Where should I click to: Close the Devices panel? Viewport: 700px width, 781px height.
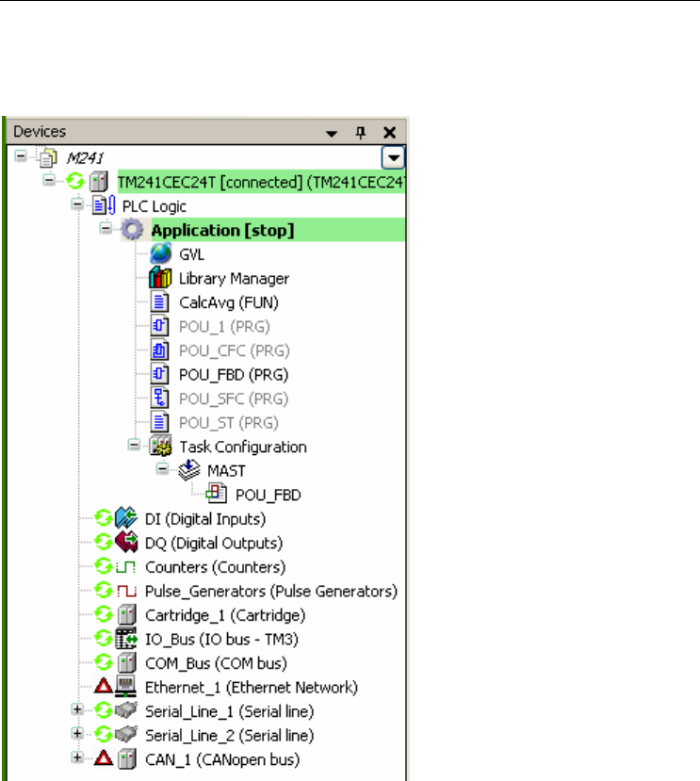pyautogui.click(x=390, y=133)
